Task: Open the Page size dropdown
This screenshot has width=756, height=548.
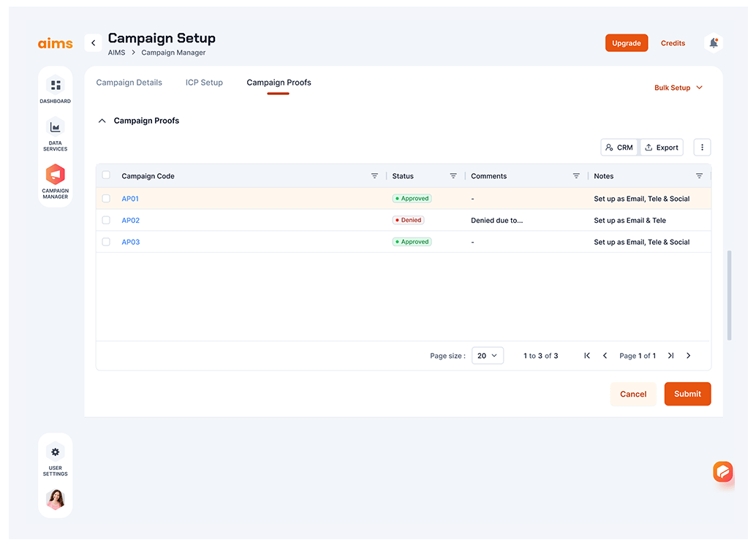Action: pos(487,356)
